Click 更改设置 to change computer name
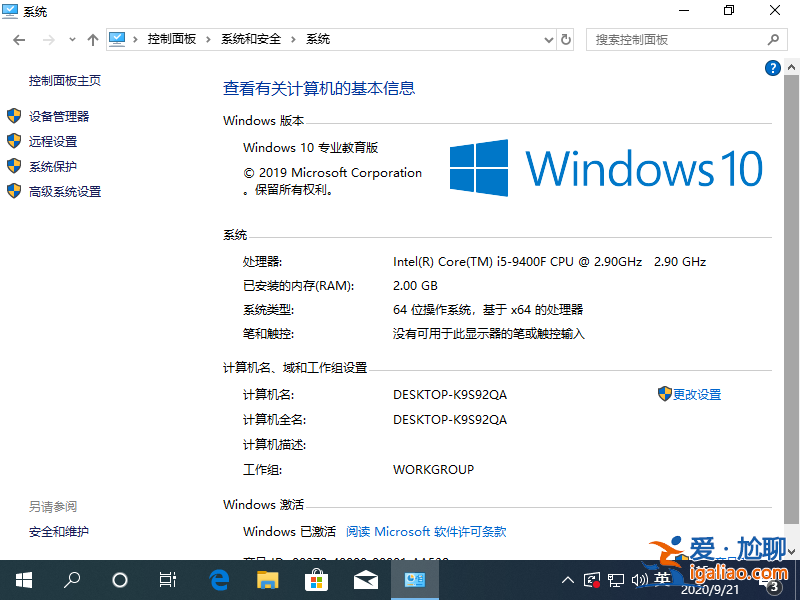 tap(696, 393)
